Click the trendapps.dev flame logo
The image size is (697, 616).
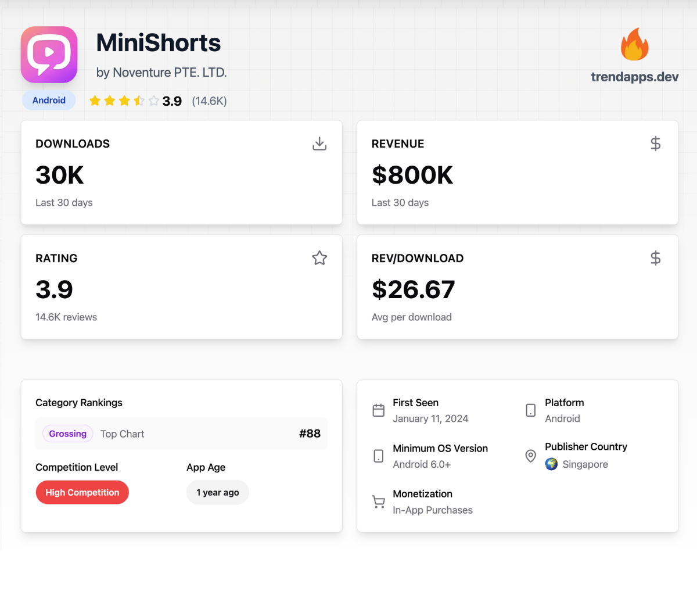(x=634, y=44)
